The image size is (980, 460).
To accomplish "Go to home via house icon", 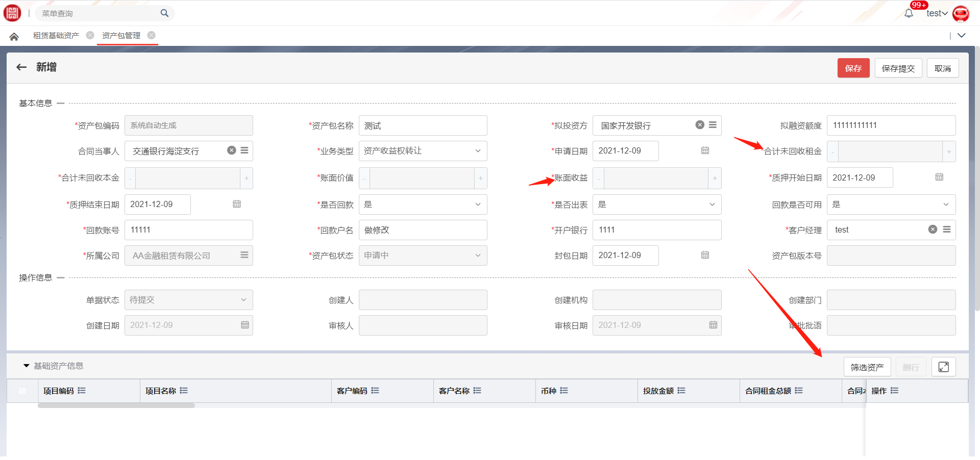I will click(x=14, y=36).
